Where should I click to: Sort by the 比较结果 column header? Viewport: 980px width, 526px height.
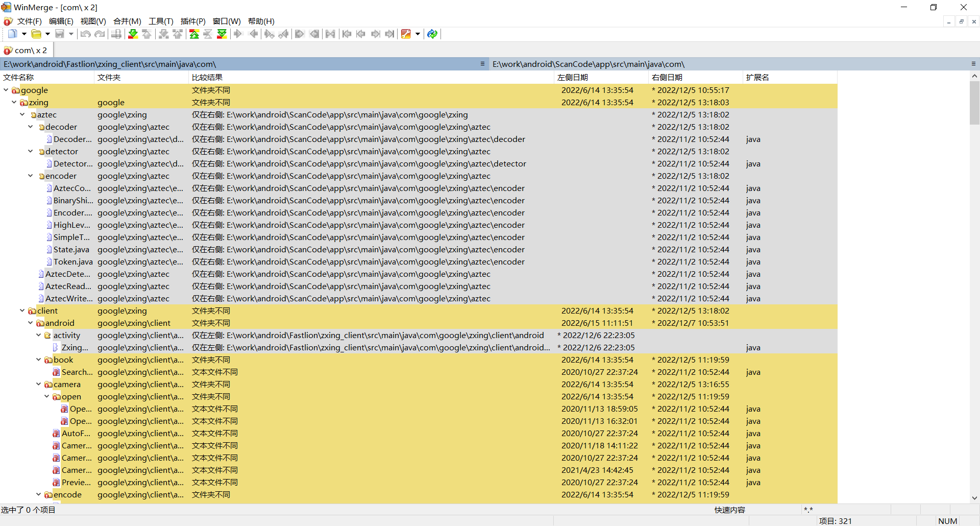click(x=371, y=77)
